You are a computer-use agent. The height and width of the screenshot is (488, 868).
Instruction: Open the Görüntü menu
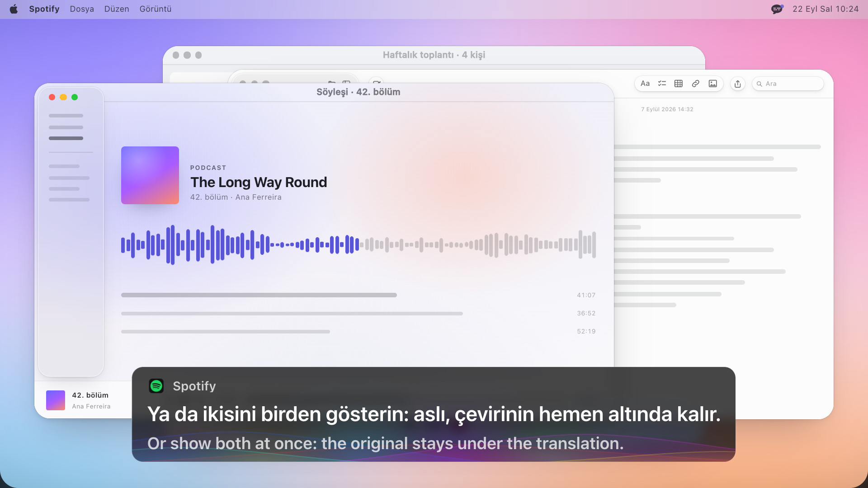tap(156, 9)
